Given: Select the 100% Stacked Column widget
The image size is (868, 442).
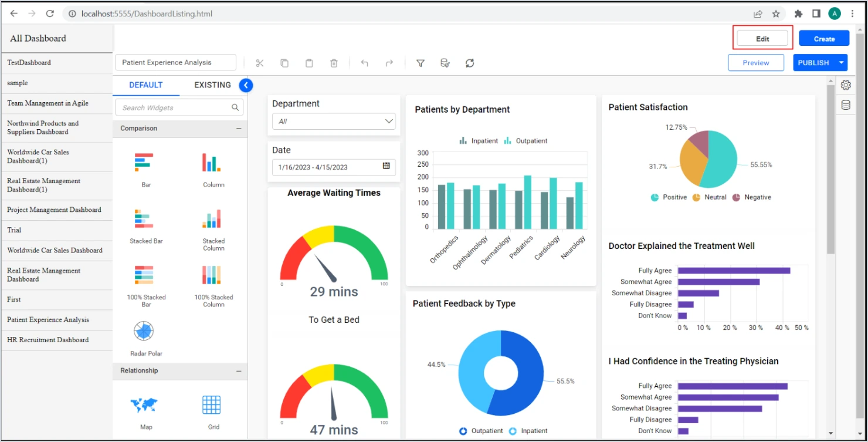Looking at the screenshot, I should pyautogui.click(x=213, y=286).
